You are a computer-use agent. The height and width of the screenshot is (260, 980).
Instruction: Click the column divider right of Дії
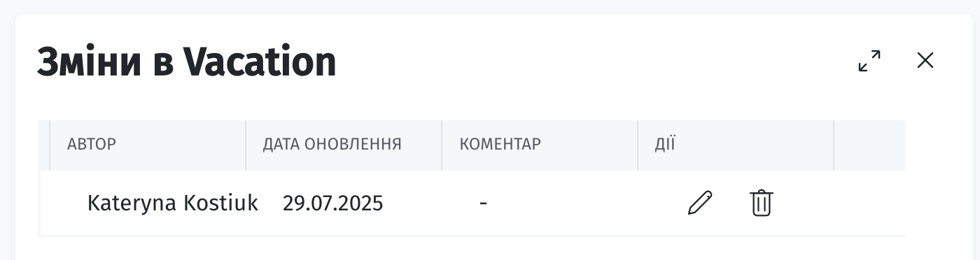pos(834,145)
